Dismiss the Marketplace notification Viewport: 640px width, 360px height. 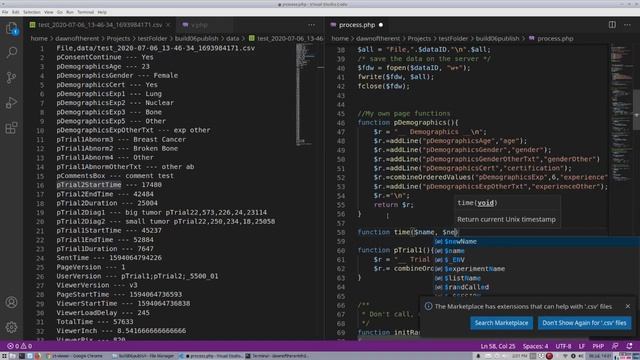pyautogui.click(x=628, y=306)
